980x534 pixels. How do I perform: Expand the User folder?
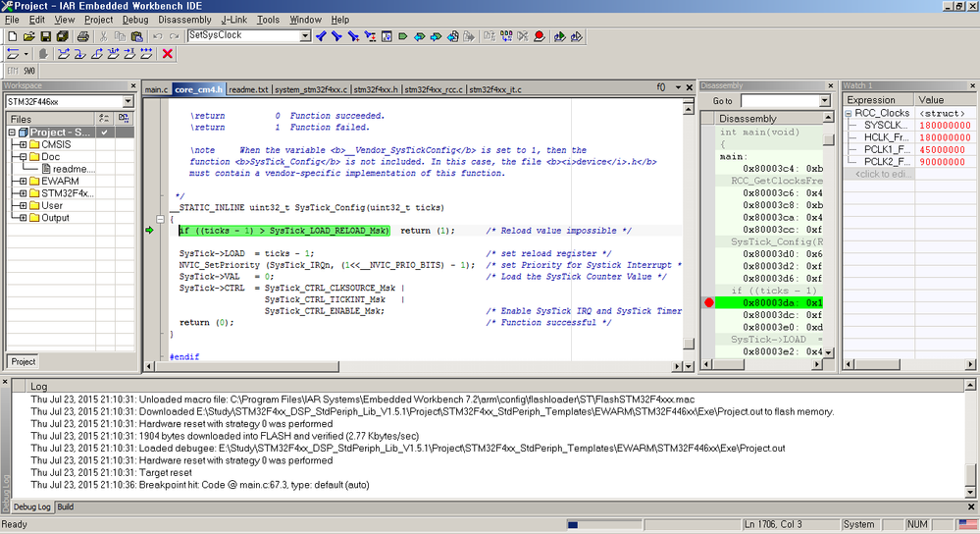pos(24,206)
